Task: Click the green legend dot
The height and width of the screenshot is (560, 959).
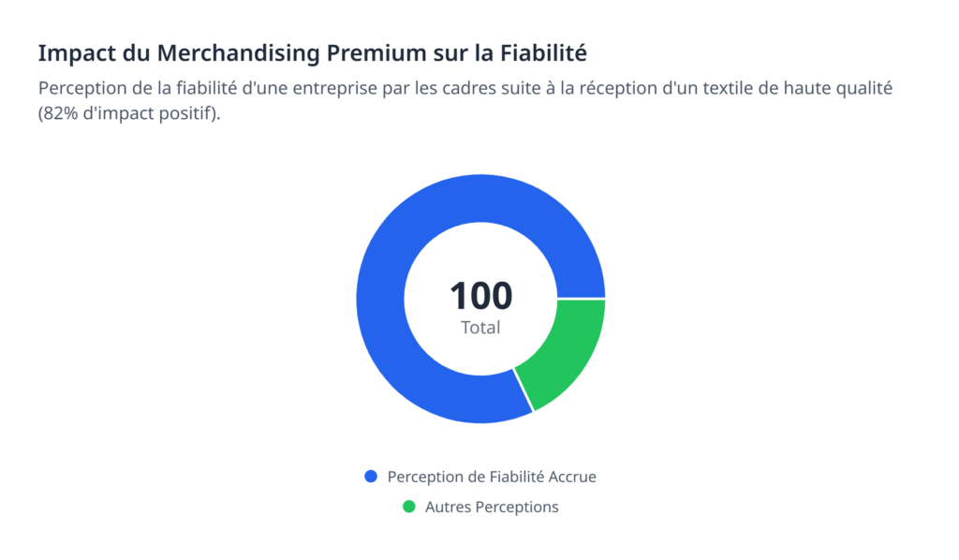Action: tap(408, 507)
